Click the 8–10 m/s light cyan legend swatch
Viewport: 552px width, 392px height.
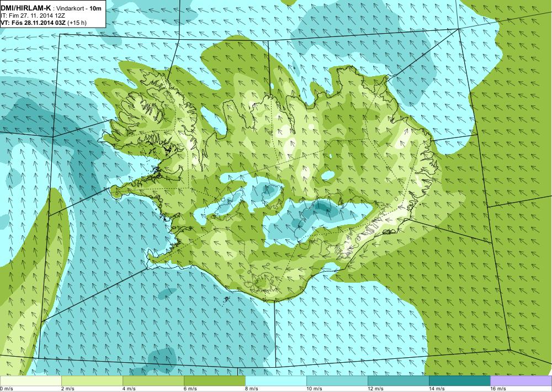275,381
